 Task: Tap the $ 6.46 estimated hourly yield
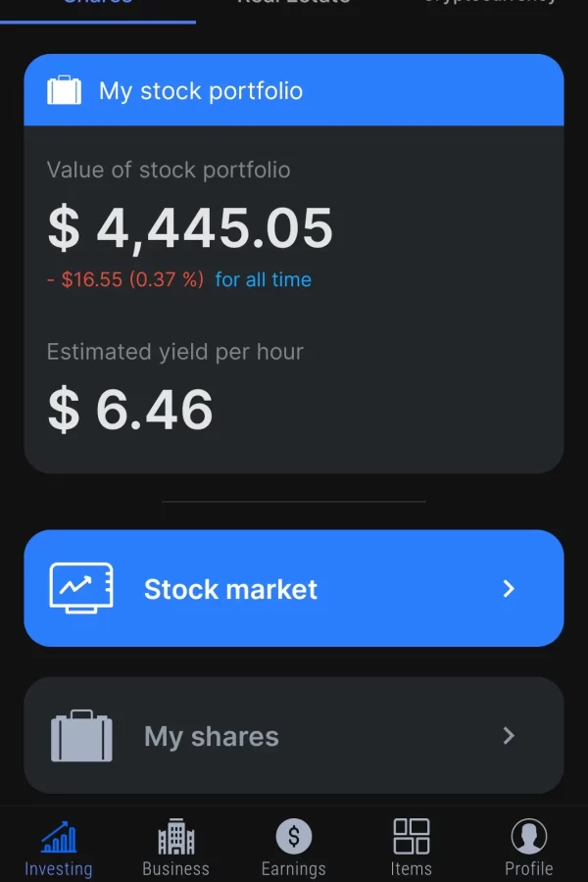coord(130,410)
